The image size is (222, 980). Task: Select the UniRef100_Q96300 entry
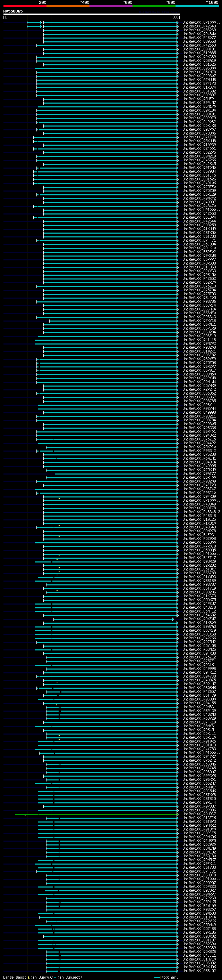tap(199, 68)
